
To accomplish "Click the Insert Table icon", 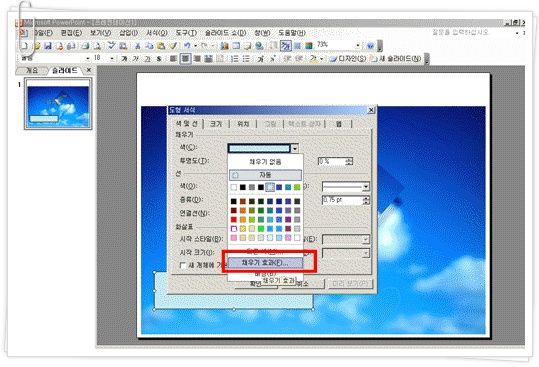I will [236, 46].
